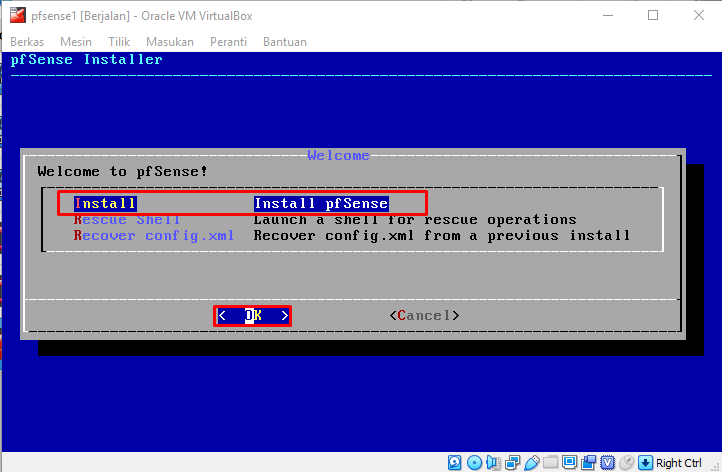Viewport: 722px width, 472px height.
Task: Open the audio status indicator icon
Action: click(493, 462)
